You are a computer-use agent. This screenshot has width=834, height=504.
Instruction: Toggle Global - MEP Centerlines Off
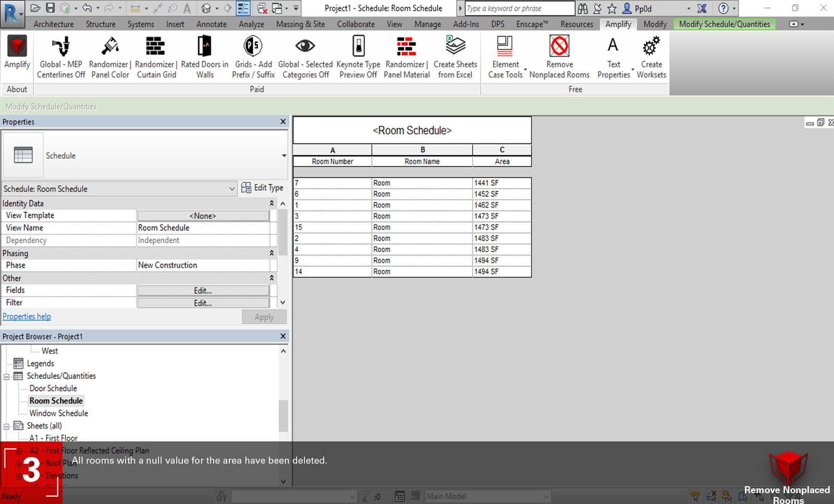click(60, 55)
